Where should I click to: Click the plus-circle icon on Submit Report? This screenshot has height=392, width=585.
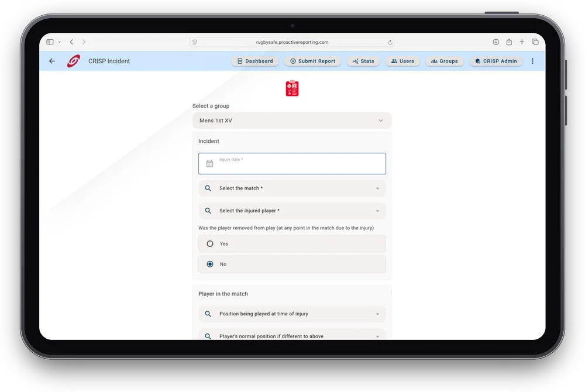click(293, 61)
